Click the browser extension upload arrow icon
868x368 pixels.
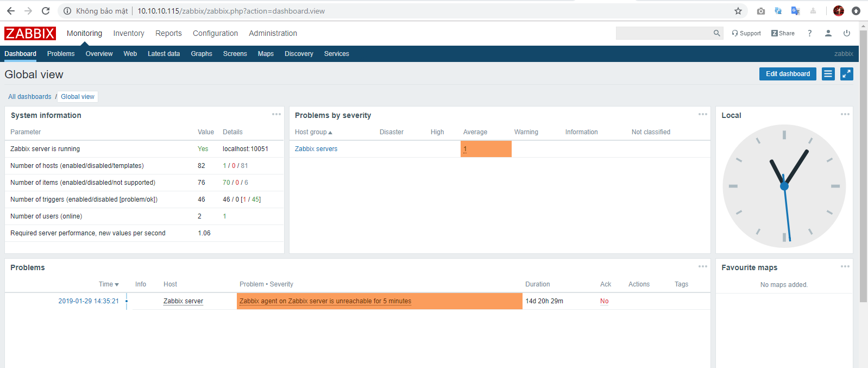pyautogui.click(x=856, y=11)
